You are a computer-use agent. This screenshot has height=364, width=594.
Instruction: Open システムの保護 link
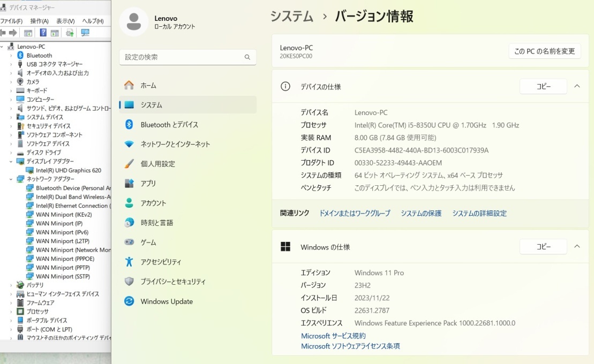[x=421, y=213]
